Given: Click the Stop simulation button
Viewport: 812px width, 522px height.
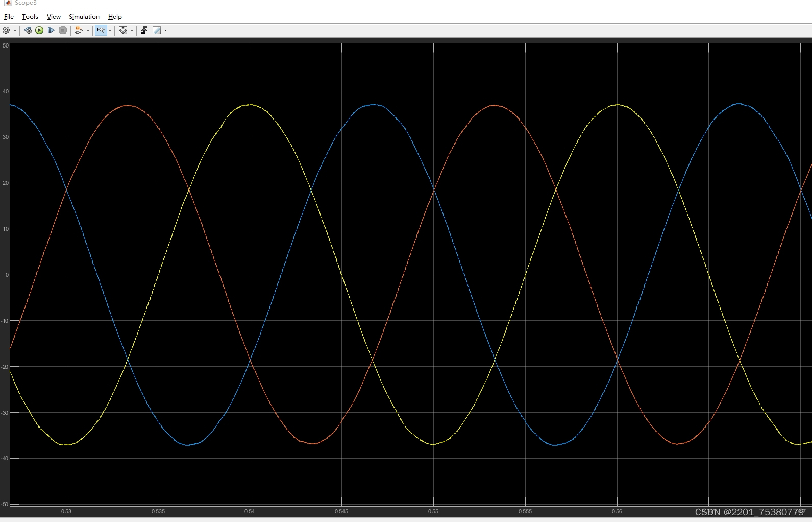Looking at the screenshot, I should 63,31.
